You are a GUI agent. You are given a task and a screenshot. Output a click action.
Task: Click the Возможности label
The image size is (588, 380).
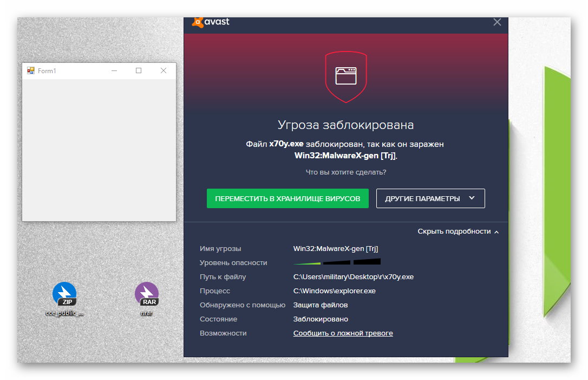tap(223, 333)
